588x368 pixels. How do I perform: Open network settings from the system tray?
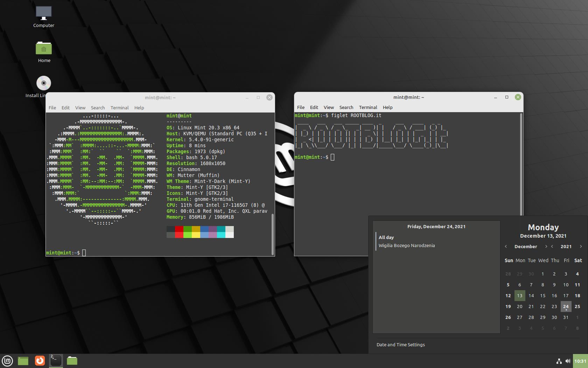(x=559, y=361)
